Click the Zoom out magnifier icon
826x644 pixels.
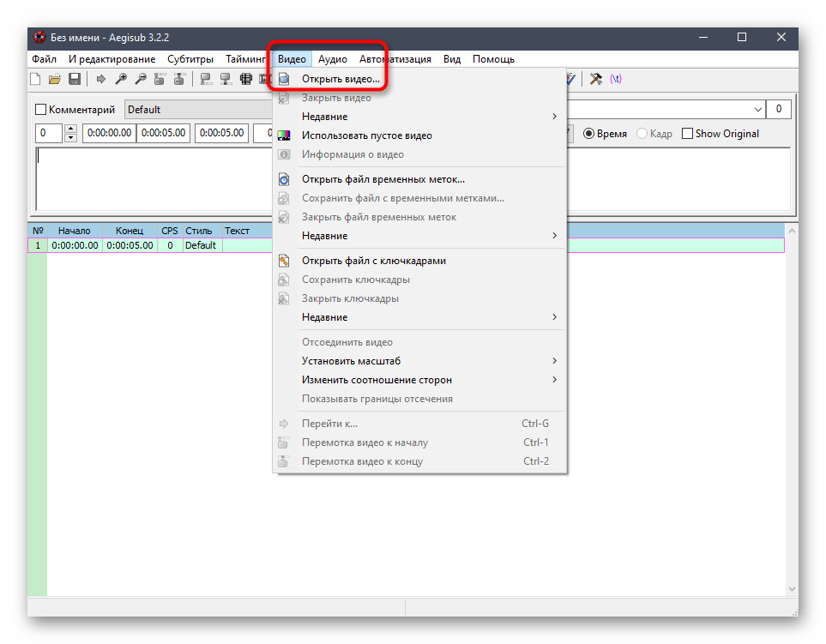pos(140,79)
